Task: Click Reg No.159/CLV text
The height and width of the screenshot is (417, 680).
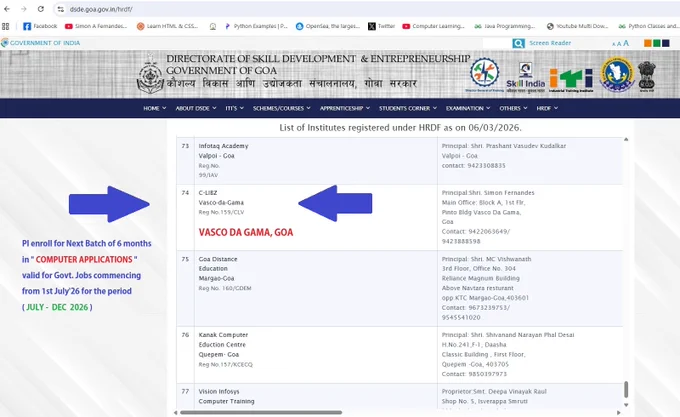Action: [221, 212]
